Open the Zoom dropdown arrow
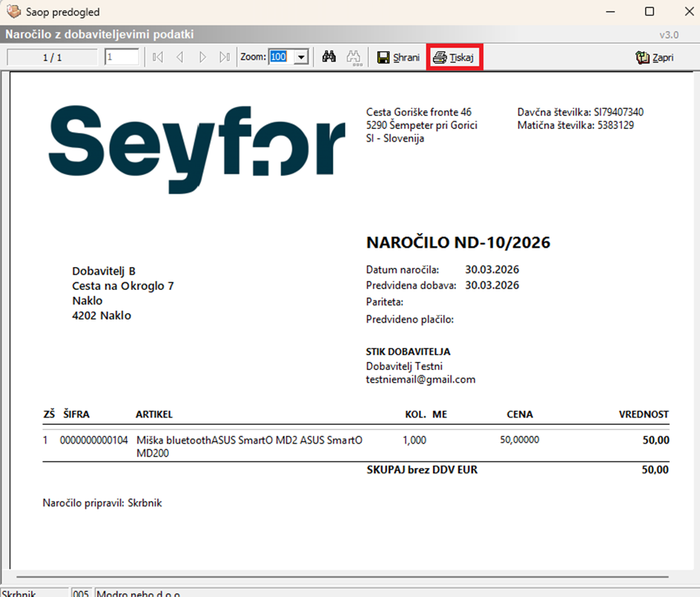The height and width of the screenshot is (597, 700). click(302, 57)
